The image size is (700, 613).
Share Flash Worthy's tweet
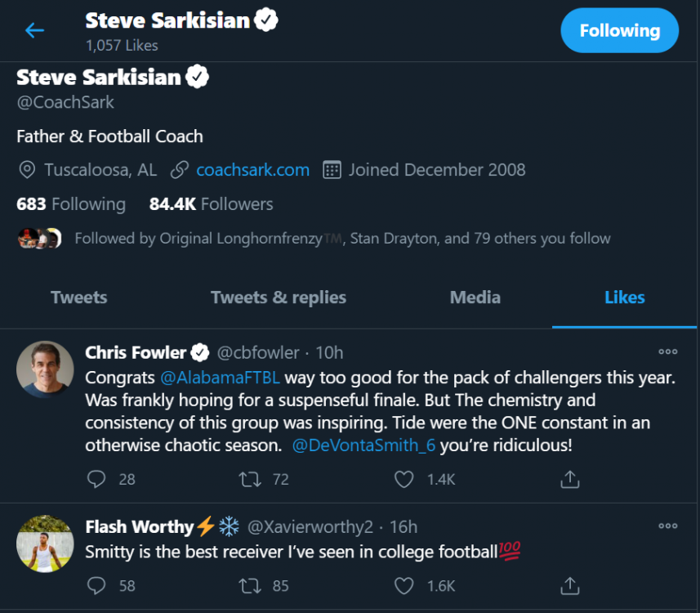pos(570,585)
